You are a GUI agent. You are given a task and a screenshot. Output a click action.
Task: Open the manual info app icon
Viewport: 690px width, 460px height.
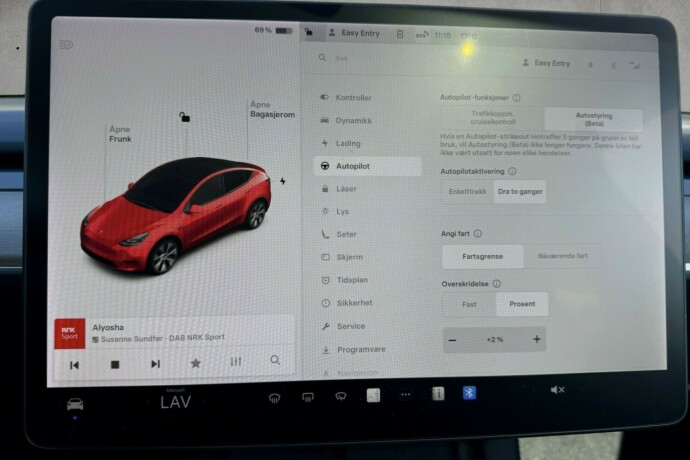[x=438, y=394]
